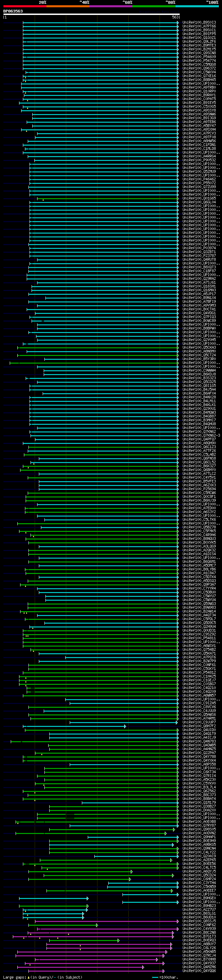Screen dimensions: 222x980
Task: Open the UniRef100_C3YTH4 hit
Action: (x=199, y=883)
